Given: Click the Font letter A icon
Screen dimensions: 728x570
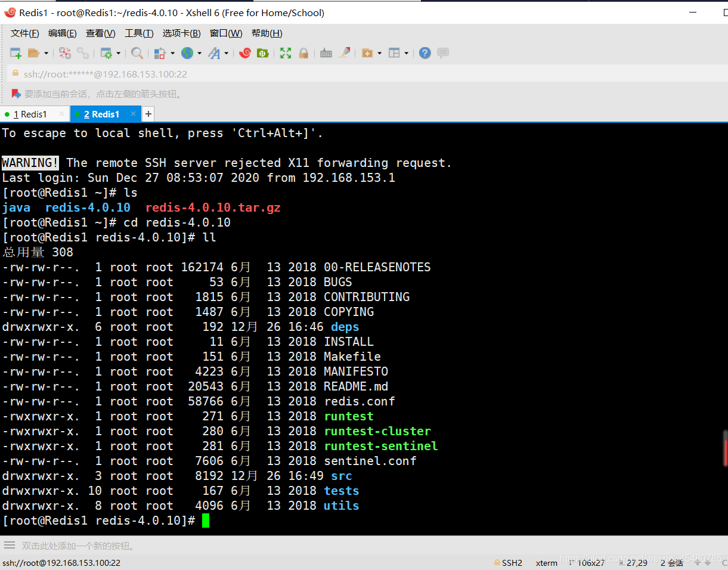Looking at the screenshot, I should coord(214,53).
